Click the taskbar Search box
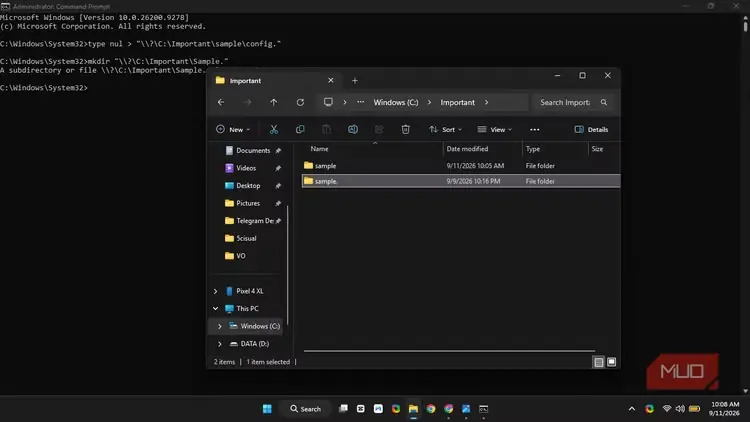 [x=306, y=409]
